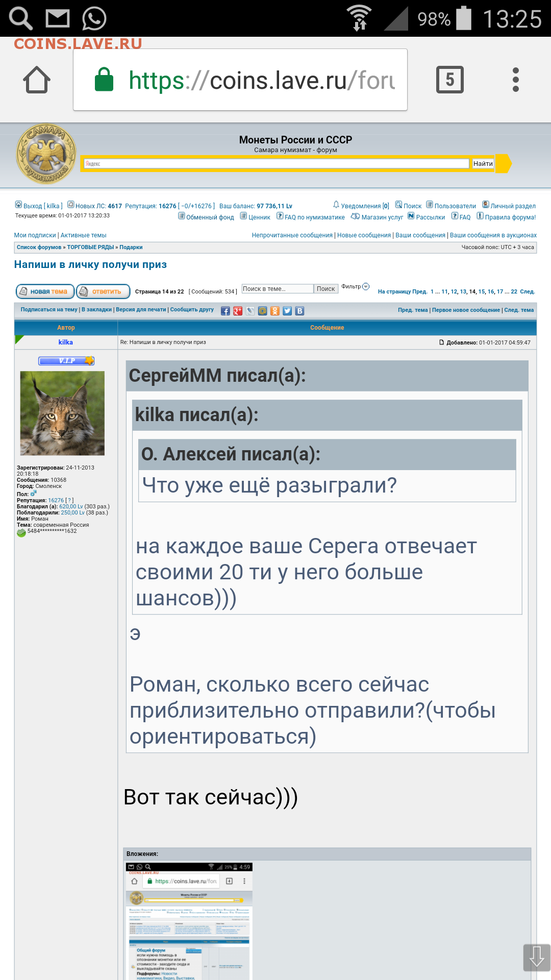The width and height of the screenshot is (551, 980).
Task: Open Новых ЛС private messages link
Action: [x=99, y=206]
